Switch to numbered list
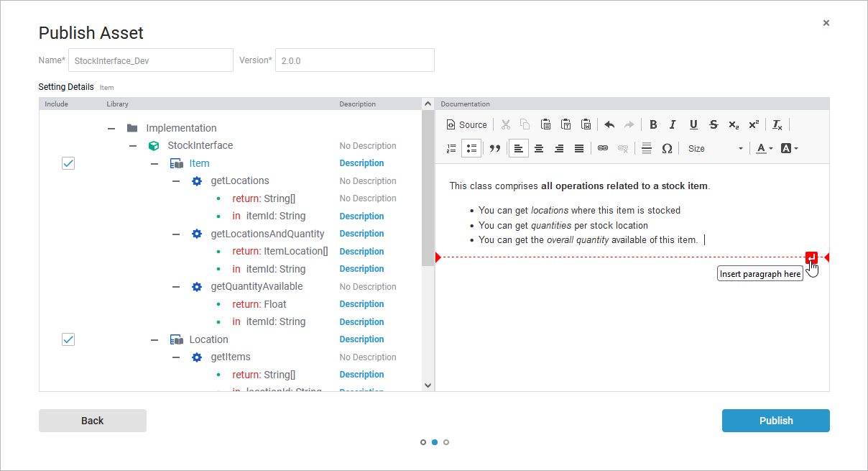The image size is (868, 471). click(451, 148)
